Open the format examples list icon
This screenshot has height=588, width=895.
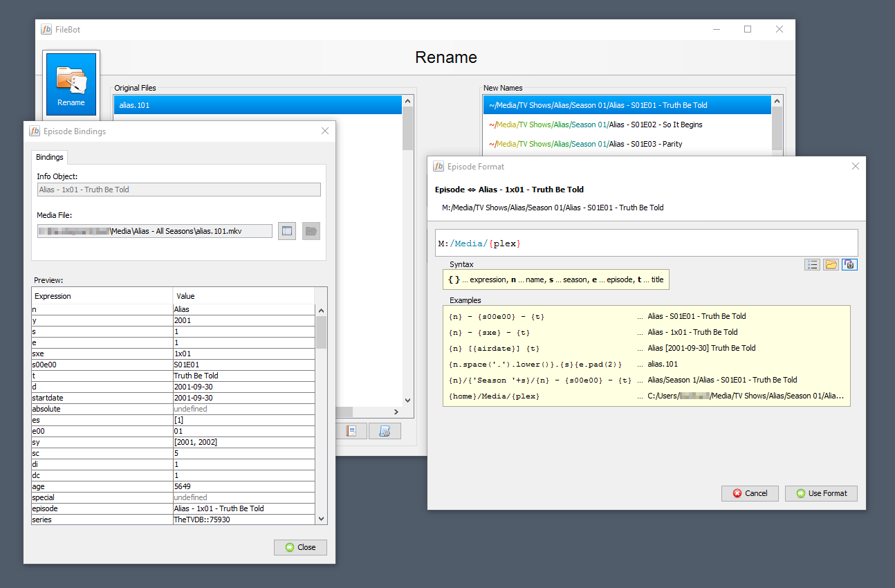click(812, 264)
